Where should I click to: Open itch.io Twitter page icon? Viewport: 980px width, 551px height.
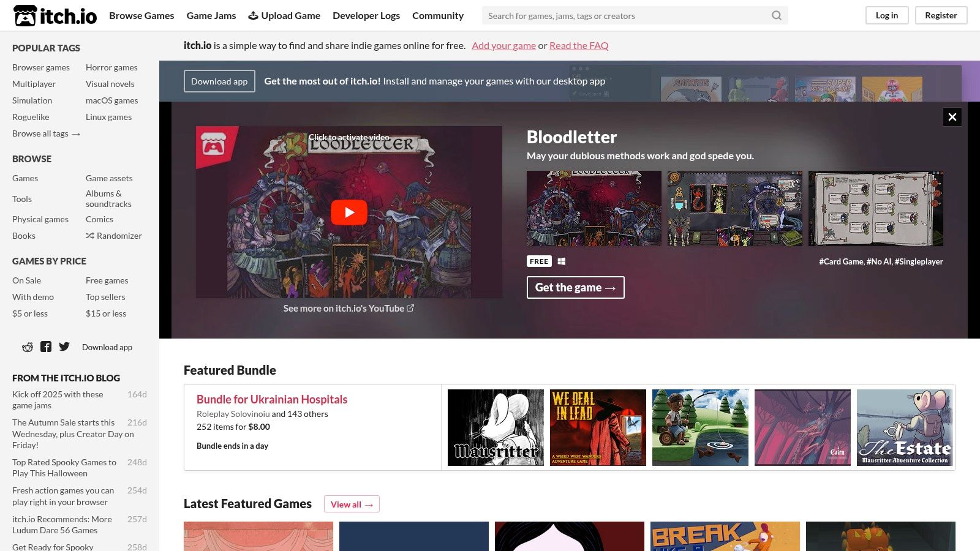coord(64,347)
